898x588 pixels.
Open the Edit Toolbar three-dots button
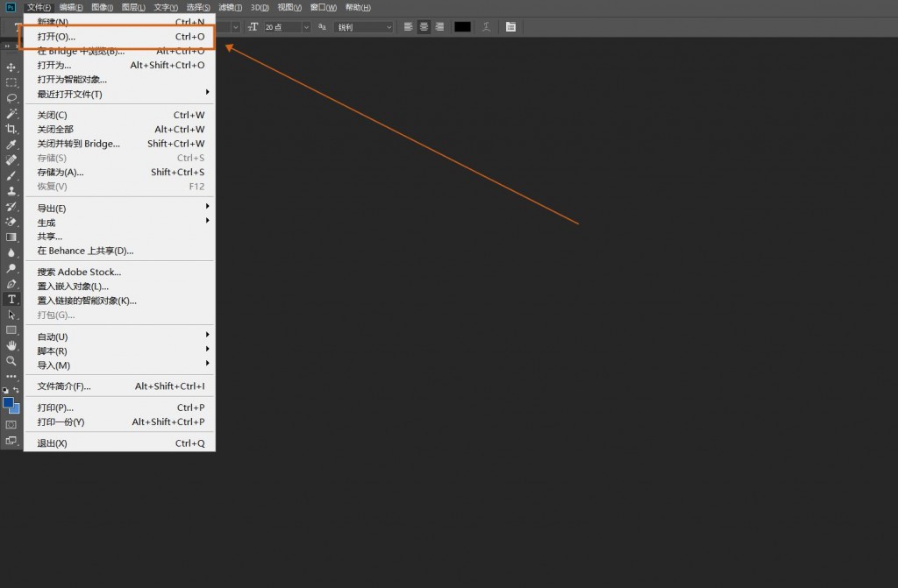[11, 376]
